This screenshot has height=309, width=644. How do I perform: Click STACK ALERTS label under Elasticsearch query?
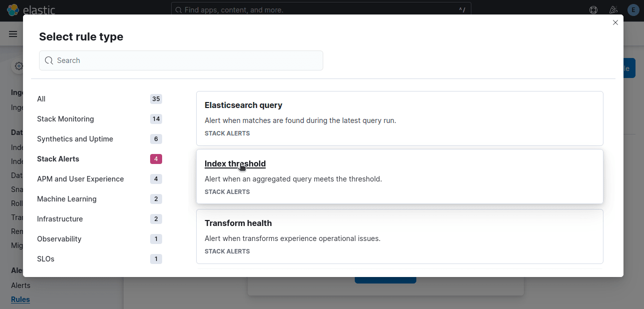click(227, 133)
